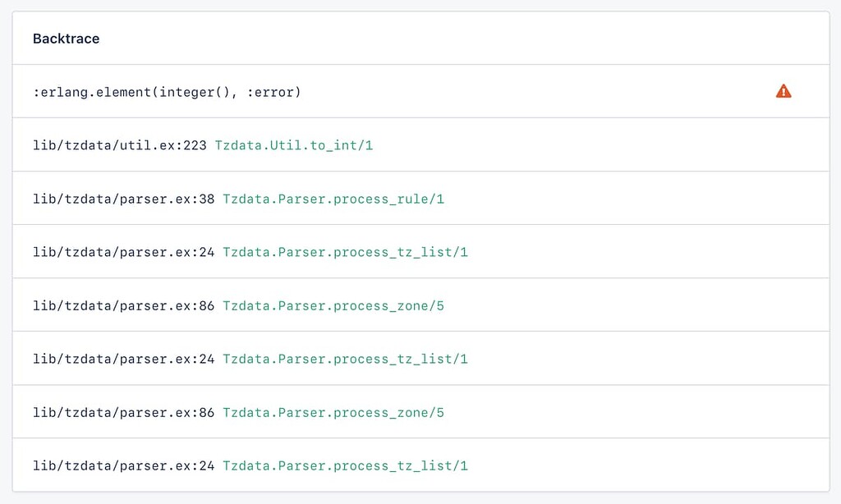
Task: Click the lib/tzdata/util.ex:223 file path
Action: tap(120, 145)
